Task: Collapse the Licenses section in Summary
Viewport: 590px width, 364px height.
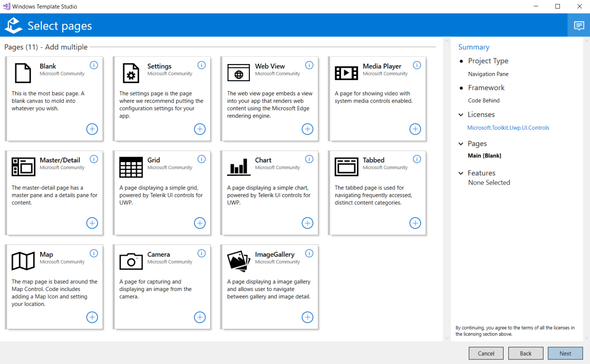Action: [x=461, y=115]
